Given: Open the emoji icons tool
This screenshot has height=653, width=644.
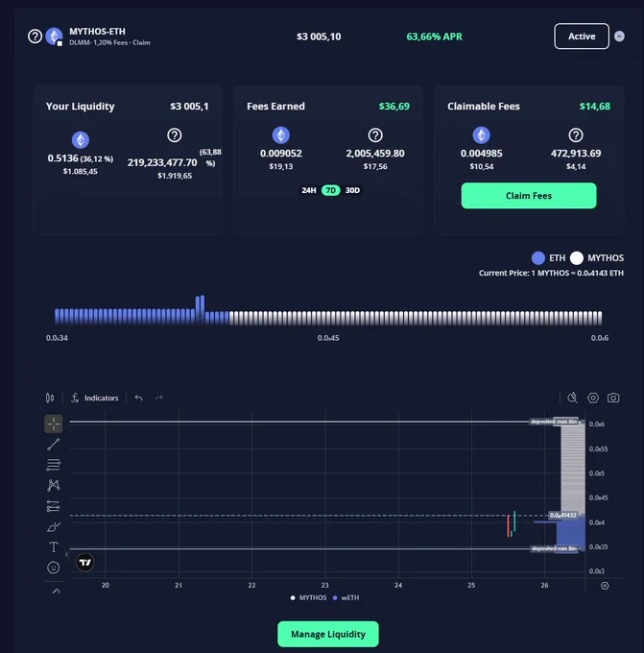Looking at the screenshot, I should [x=54, y=568].
